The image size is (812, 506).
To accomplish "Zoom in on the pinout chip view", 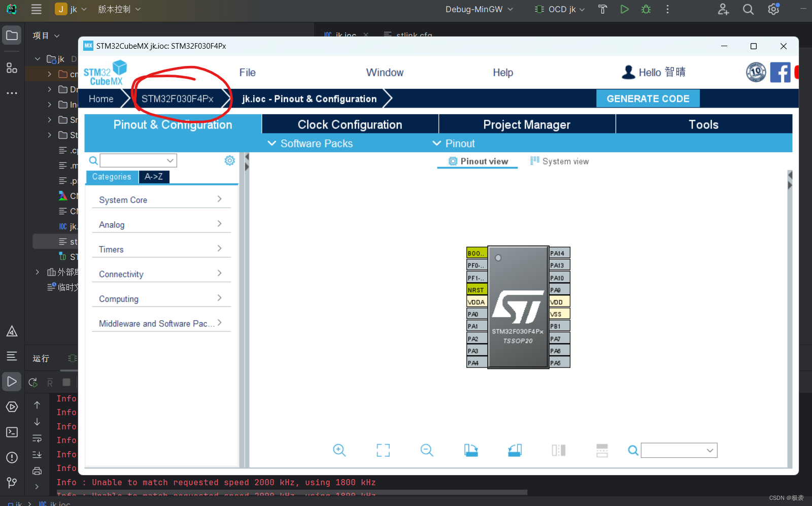I will point(339,450).
